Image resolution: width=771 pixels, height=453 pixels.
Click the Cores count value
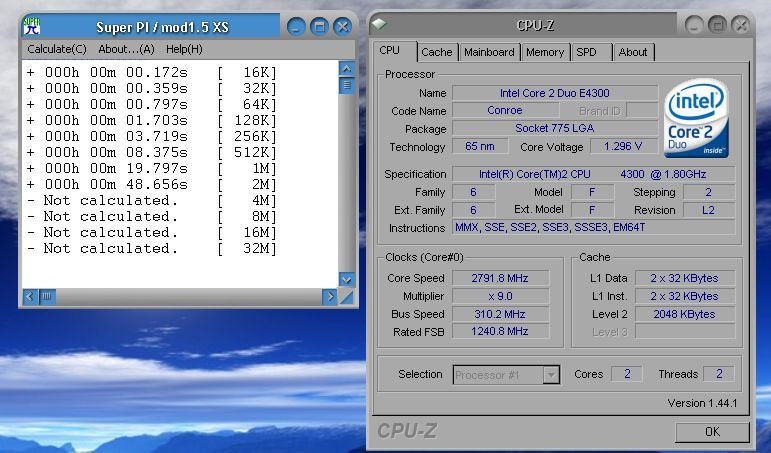[x=626, y=374]
